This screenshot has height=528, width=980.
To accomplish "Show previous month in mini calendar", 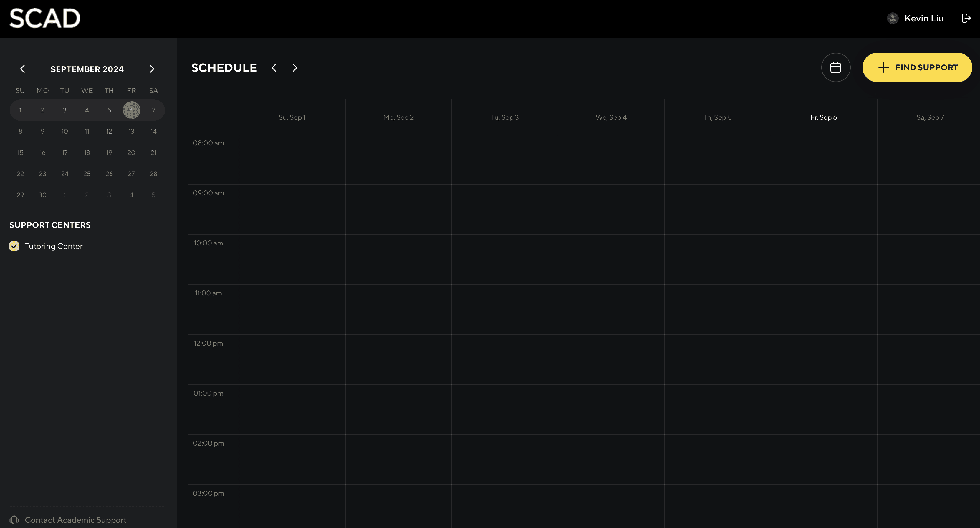I will 22,69.
